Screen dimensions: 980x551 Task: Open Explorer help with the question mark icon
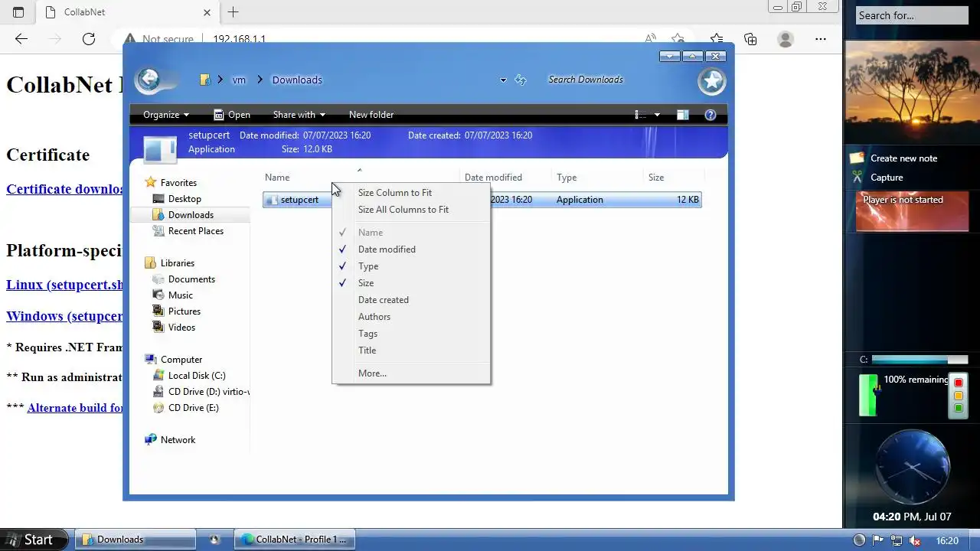710,115
